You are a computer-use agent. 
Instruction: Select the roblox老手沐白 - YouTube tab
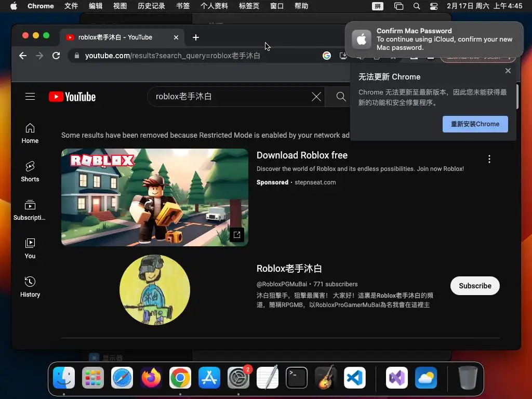point(115,37)
